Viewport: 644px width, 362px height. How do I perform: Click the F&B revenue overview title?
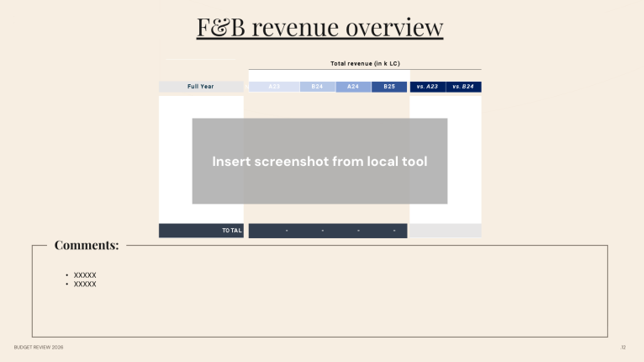point(319,27)
